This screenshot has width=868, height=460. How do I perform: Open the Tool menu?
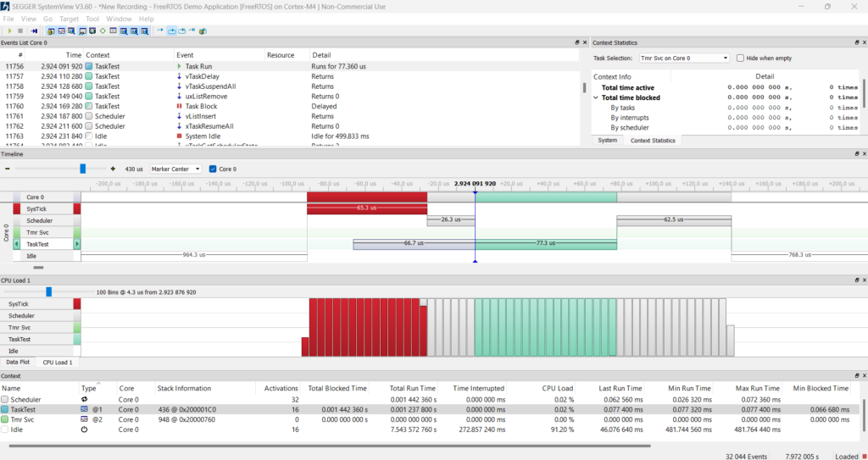[x=92, y=19]
